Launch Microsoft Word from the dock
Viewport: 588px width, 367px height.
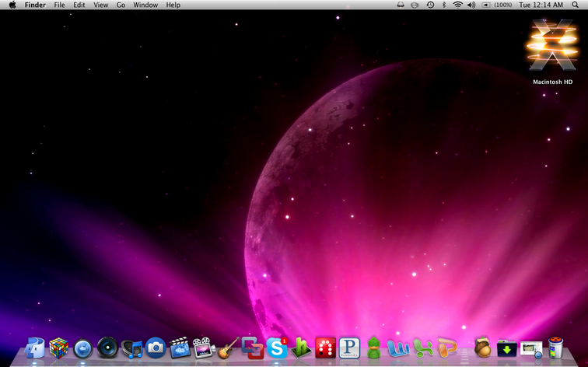(398, 348)
